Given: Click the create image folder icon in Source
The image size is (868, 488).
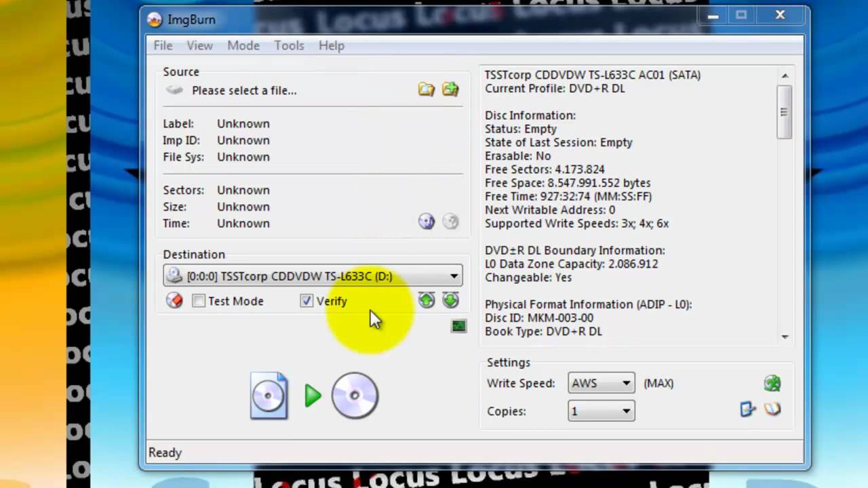Looking at the screenshot, I should [x=450, y=89].
